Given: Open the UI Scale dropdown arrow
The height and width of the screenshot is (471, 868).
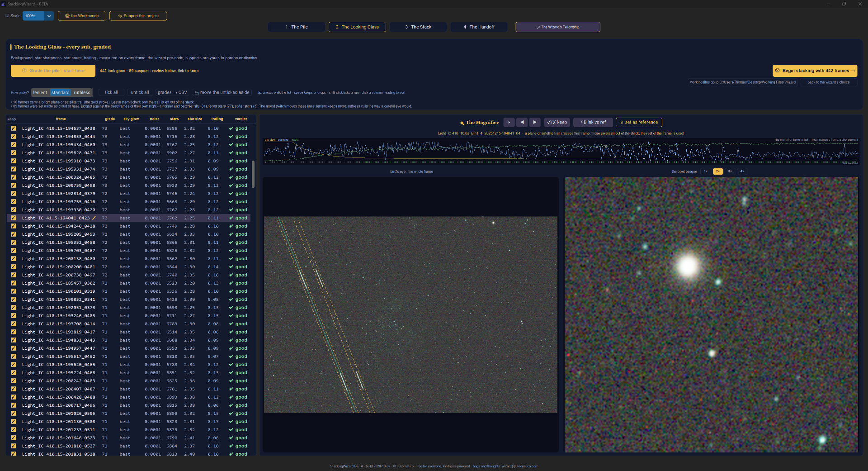Looking at the screenshot, I should [49, 16].
